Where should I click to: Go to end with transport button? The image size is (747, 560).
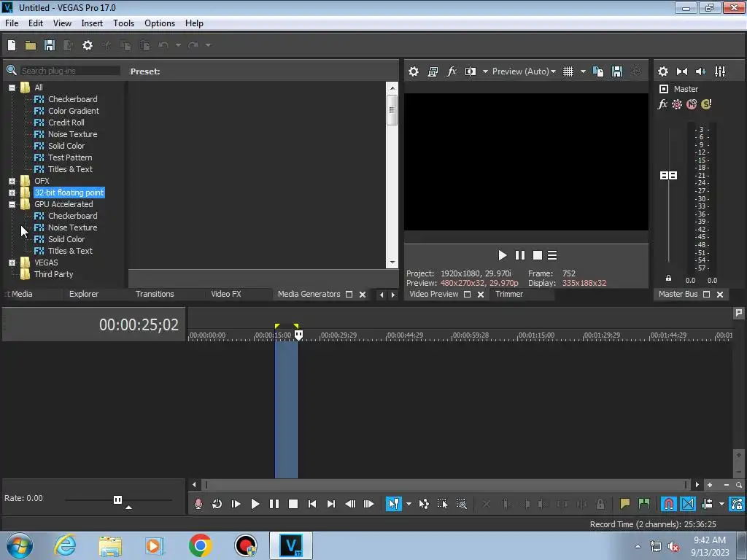click(x=331, y=504)
